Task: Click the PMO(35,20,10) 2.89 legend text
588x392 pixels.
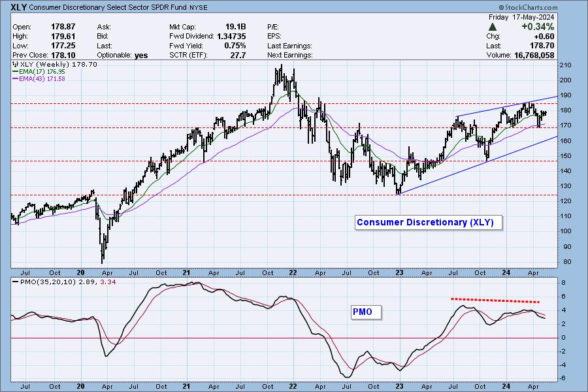Action: (x=59, y=282)
